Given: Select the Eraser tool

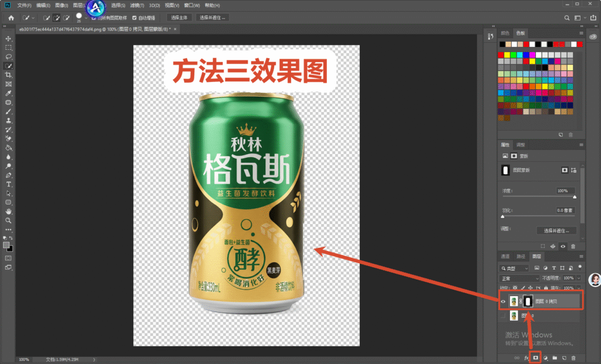Looking at the screenshot, I should point(8,138).
